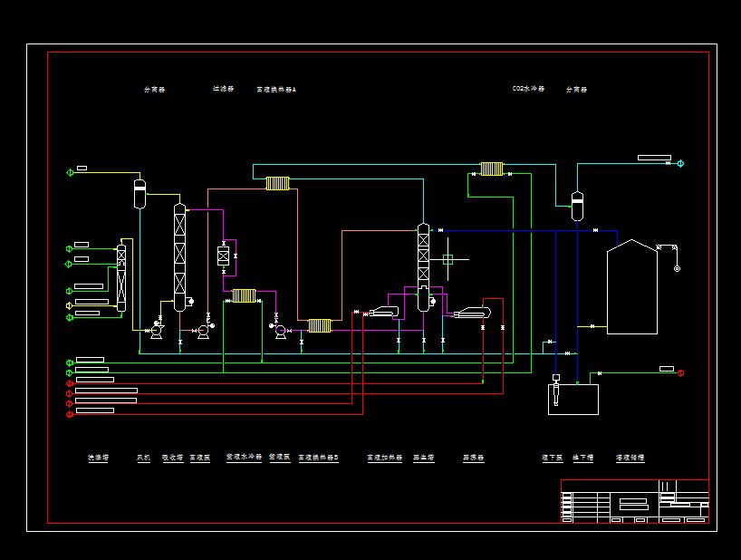Click the 溶液储槽 label
The width and height of the screenshot is (741, 560).
pyautogui.click(x=630, y=458)
